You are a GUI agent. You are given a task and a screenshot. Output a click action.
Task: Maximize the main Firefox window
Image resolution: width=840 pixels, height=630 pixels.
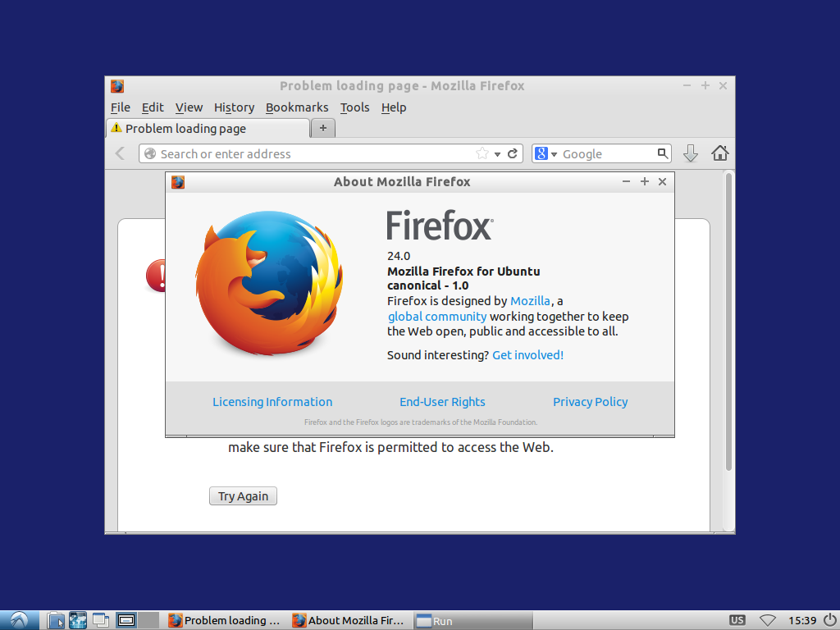point(705,85)
